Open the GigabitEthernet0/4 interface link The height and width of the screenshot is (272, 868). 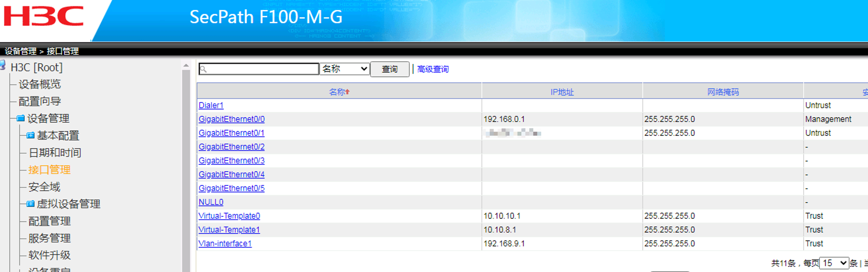pos(232,175)
